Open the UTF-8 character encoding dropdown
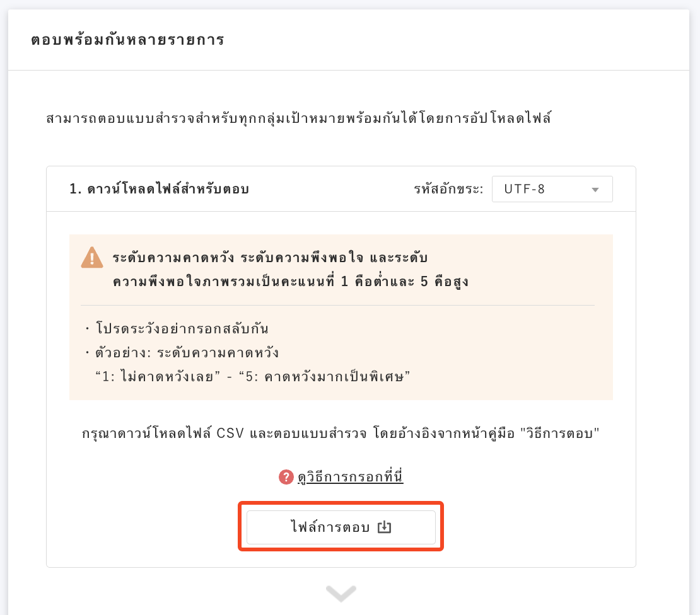The width and height of the screenshot is (700, 615). click(552, 189)
